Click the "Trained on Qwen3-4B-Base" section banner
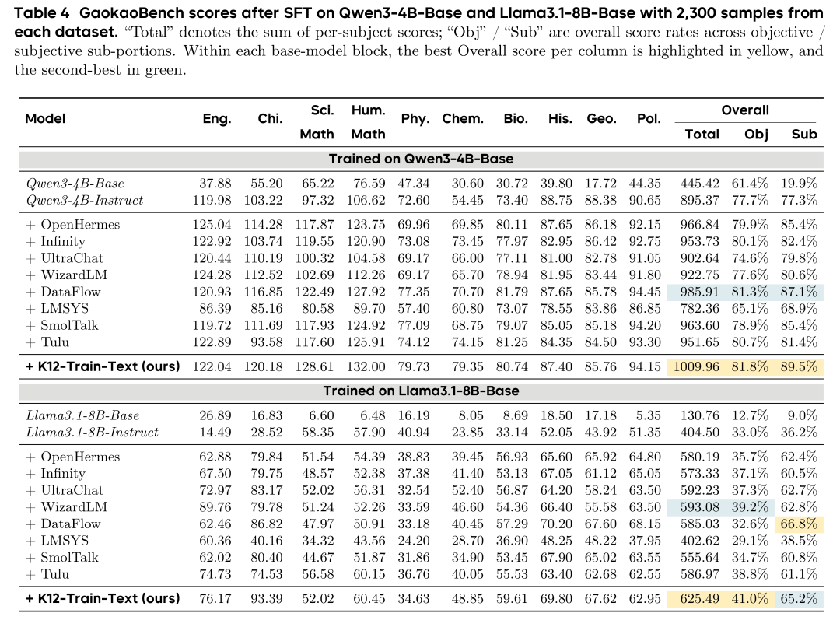The width and height of the screenshot is (840, 620). pos(421,159)
